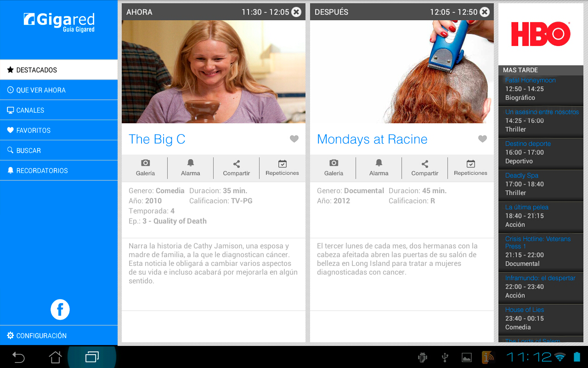Tap the title The Big C

point(157,139)
